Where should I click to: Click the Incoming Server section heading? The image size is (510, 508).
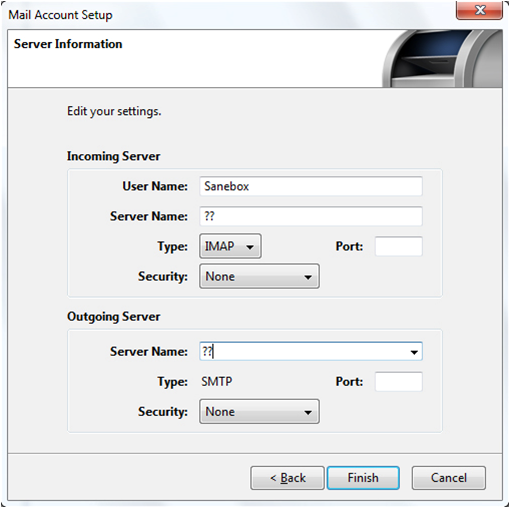pyautogui.click(x=114, y=156)
